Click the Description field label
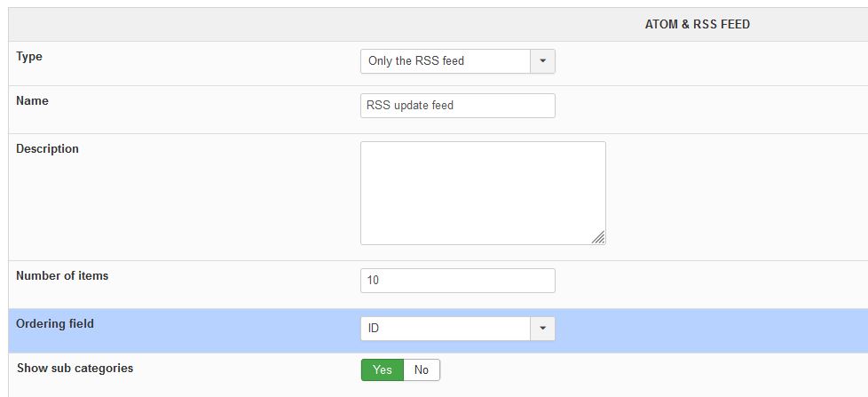The image size is (868, 397). click(47, 149)
